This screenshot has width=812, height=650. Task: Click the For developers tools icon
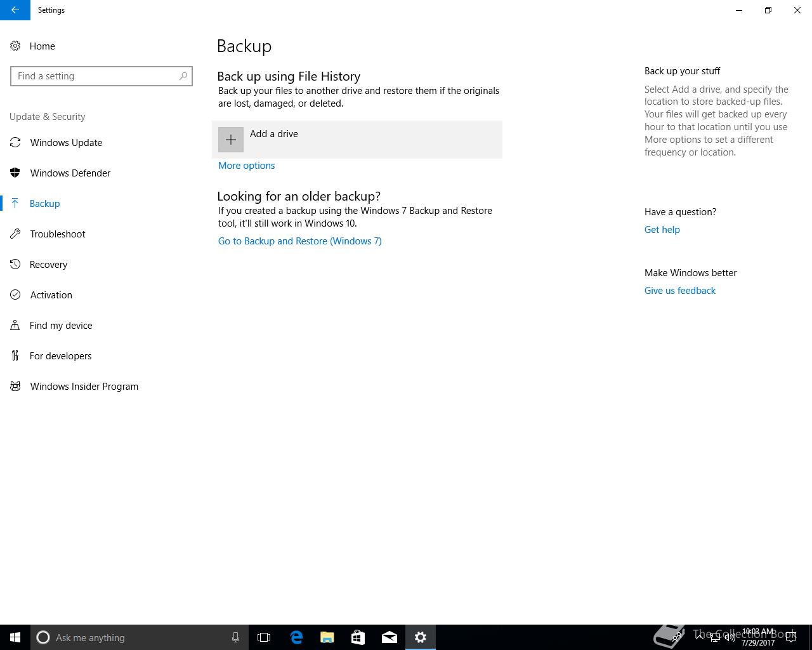click(x=15, y=355)
